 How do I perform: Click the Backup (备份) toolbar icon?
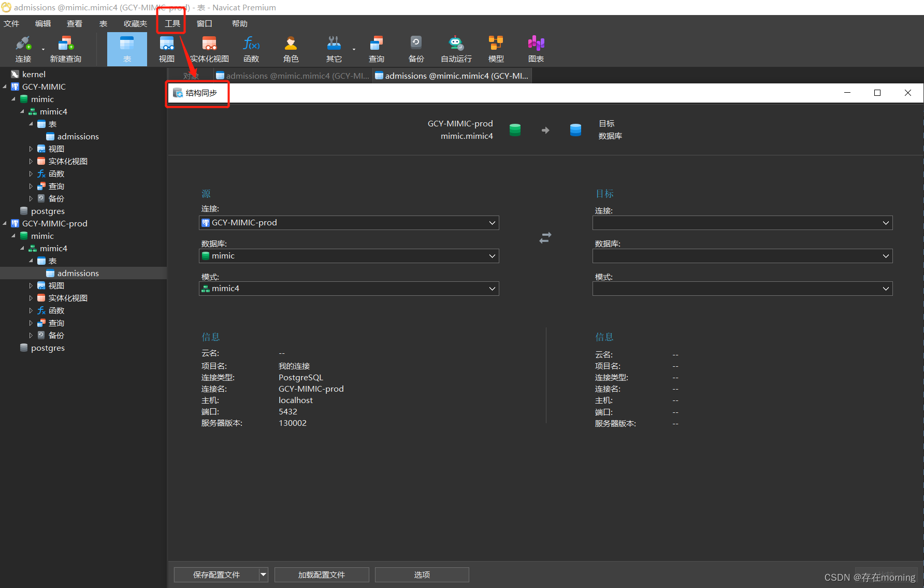click(x=416, y=49)
